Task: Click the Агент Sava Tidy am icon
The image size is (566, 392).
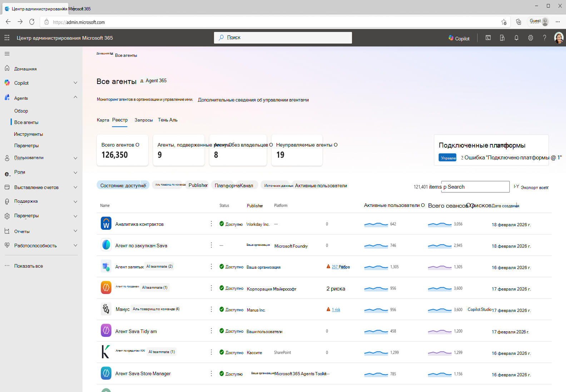Action: 106,331
